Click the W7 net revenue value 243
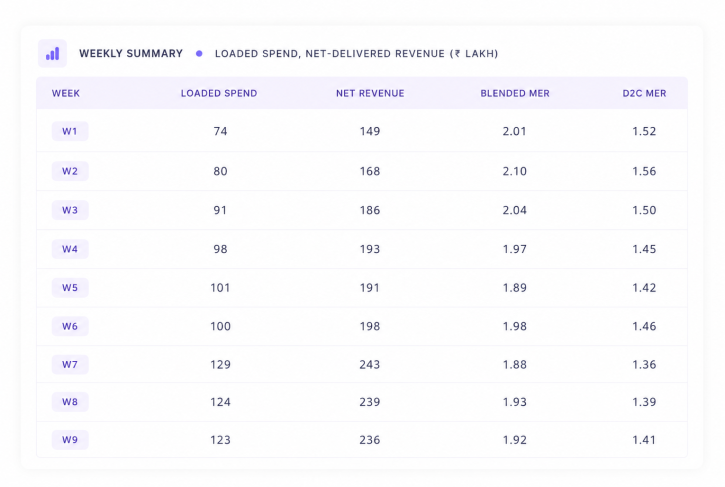725x487 pixels. pyautogui.click(x=370, y=364)
